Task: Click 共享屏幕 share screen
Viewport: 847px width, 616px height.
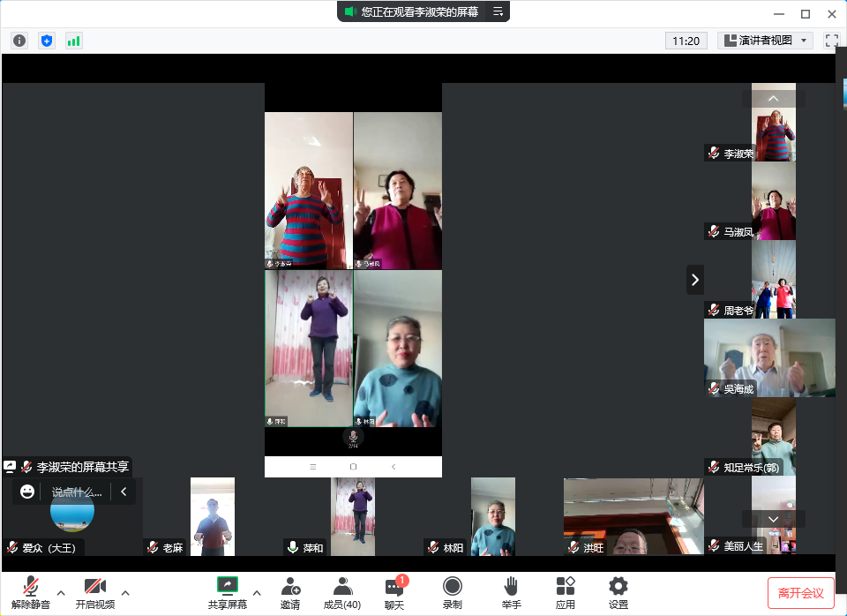Action: pos(228,592)
